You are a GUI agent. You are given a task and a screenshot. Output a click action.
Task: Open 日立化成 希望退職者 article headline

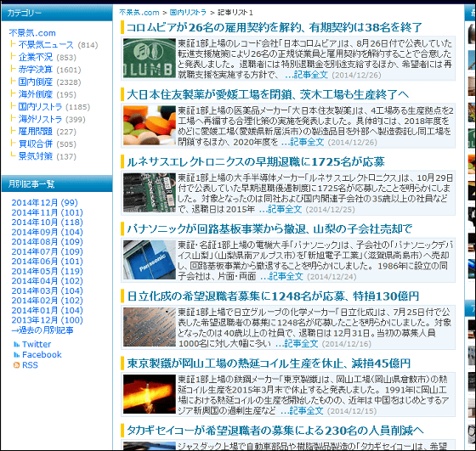(273, 296)
